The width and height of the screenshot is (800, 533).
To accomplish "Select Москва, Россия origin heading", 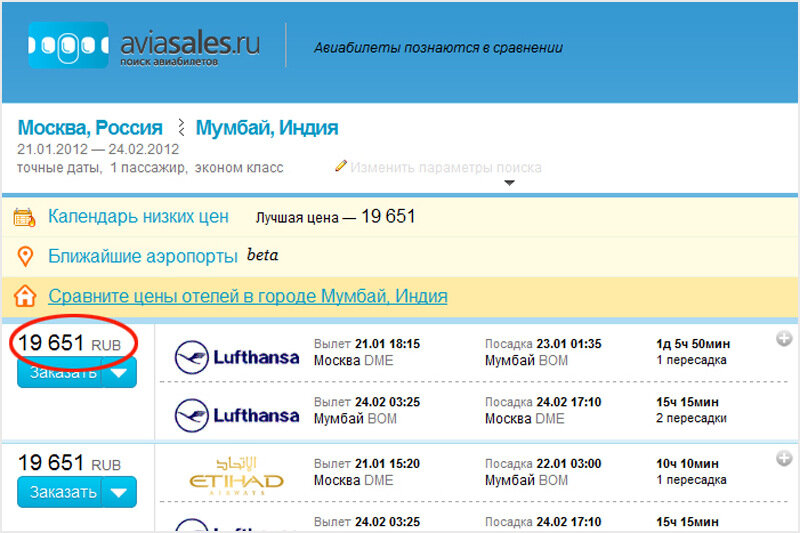I will 90,128.
